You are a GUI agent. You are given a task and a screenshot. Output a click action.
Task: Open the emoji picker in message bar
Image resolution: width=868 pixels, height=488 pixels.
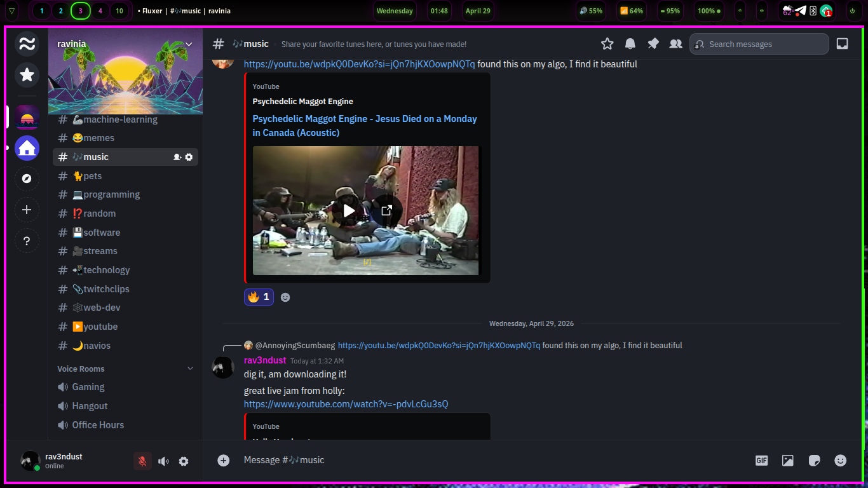coord(841,461)
